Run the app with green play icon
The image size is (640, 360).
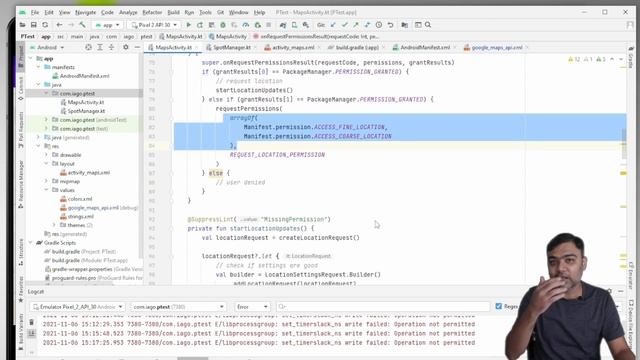189,25
